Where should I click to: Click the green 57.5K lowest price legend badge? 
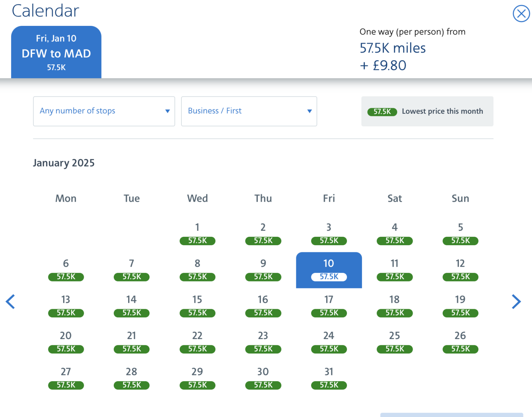click(382, 112)
